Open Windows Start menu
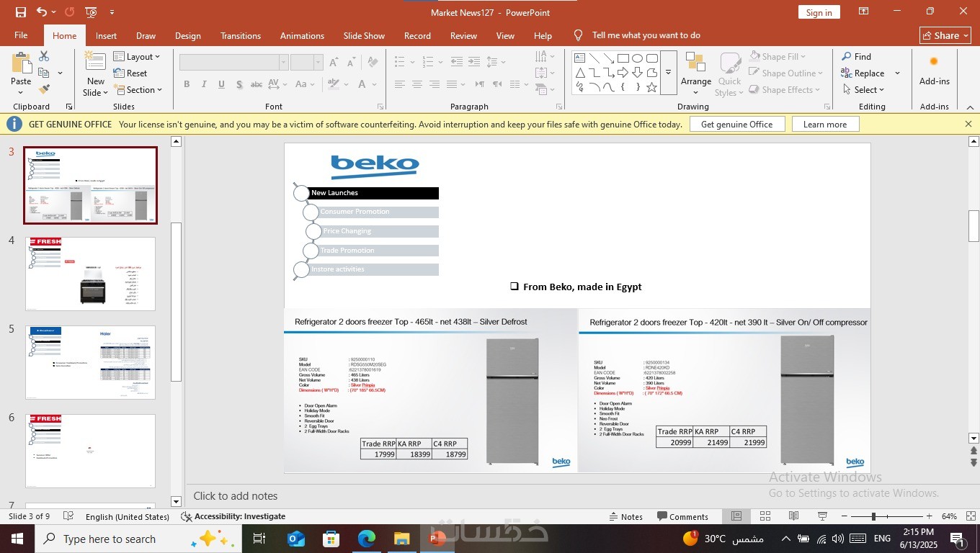This screenshot has width=980, height=553. click(x=17, y=539)
